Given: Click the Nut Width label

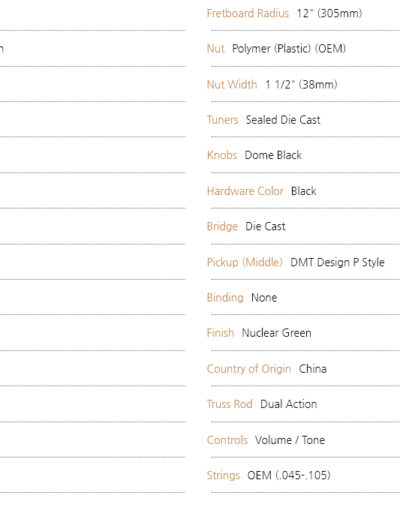Looking at the screenshot, I should point(232,84).
